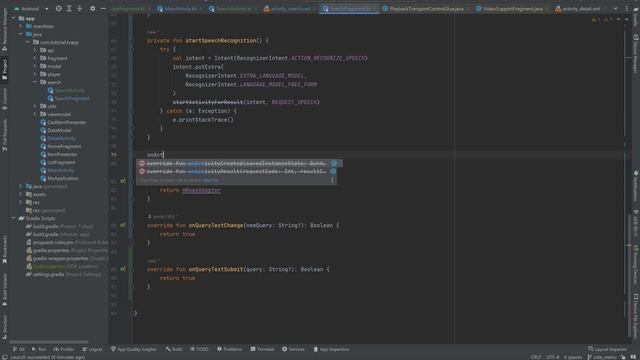Open the editor tabs three-dot options menu
Viewport: 640px width, 360px height.
tap(627, 9)
